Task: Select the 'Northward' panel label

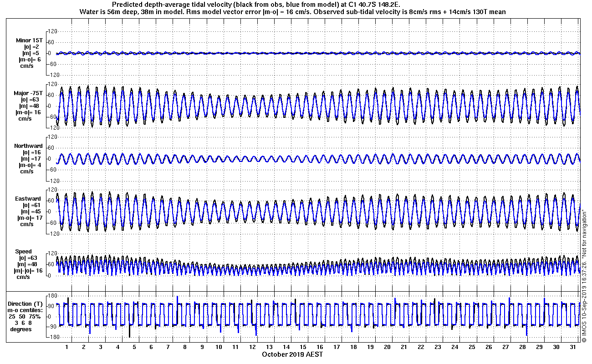Action: tap(28, 146)
